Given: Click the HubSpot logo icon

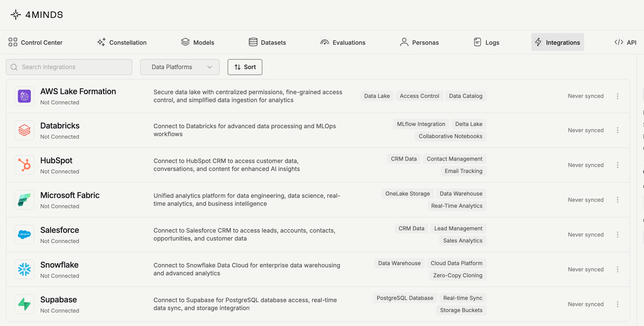Looking at the screenshot, I should click(24, 165).
